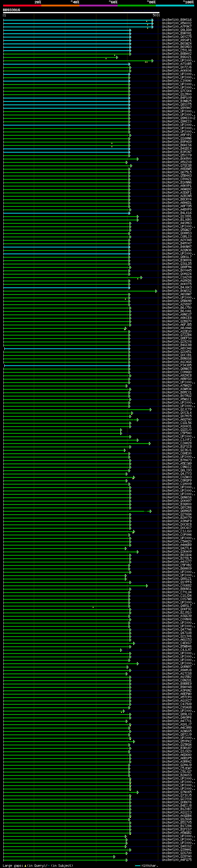Click the red ~20% identity color legend

pos(22,6)
